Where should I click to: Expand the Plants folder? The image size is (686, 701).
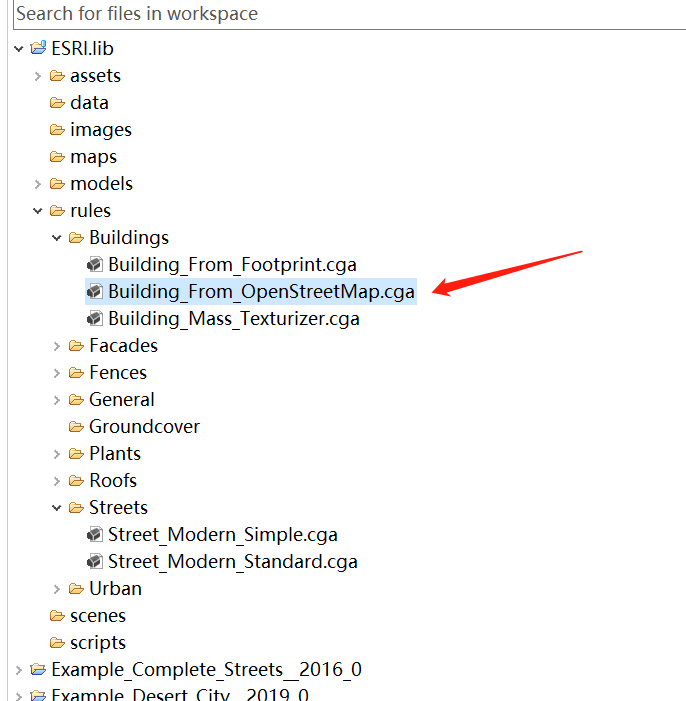pyautogui.click(x=56, y=454)
